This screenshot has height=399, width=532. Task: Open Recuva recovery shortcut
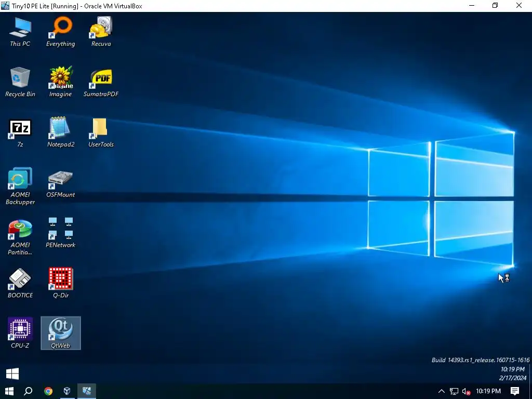coord(101,32)
